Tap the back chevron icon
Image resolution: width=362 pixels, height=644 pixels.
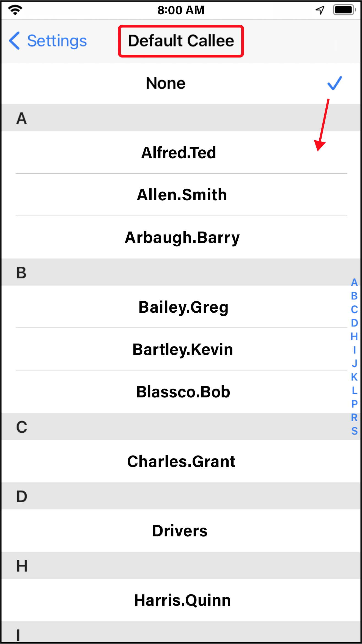15,41
